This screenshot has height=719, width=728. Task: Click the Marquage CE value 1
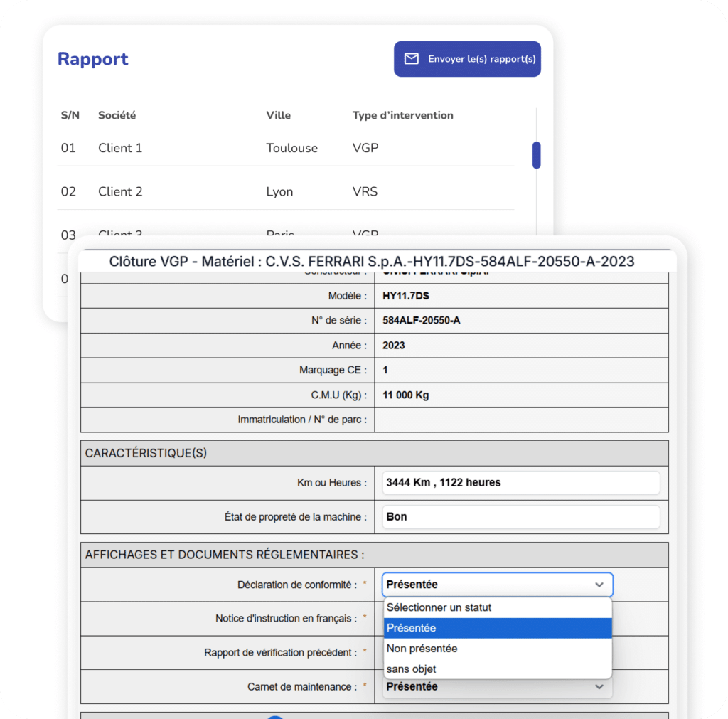coord(385,371)
